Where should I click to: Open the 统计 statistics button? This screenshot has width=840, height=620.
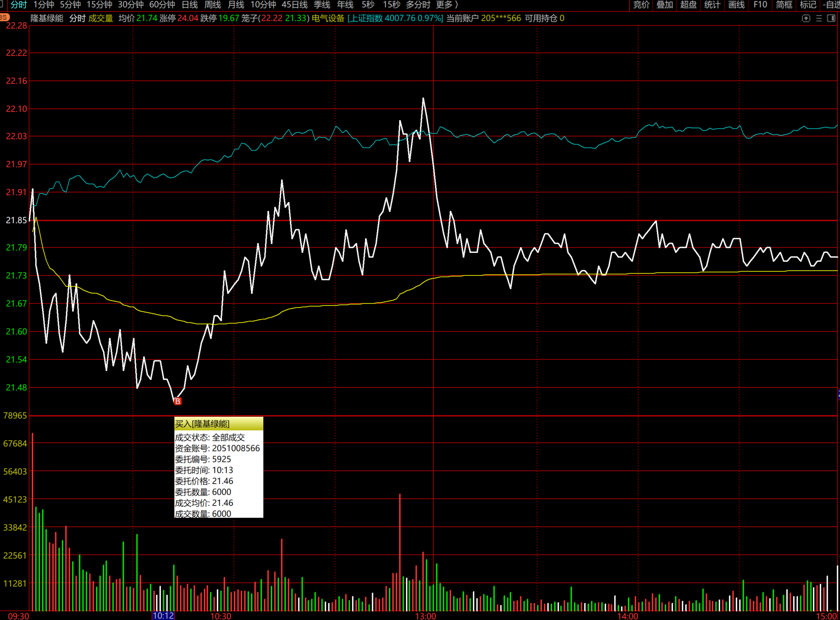712,5
